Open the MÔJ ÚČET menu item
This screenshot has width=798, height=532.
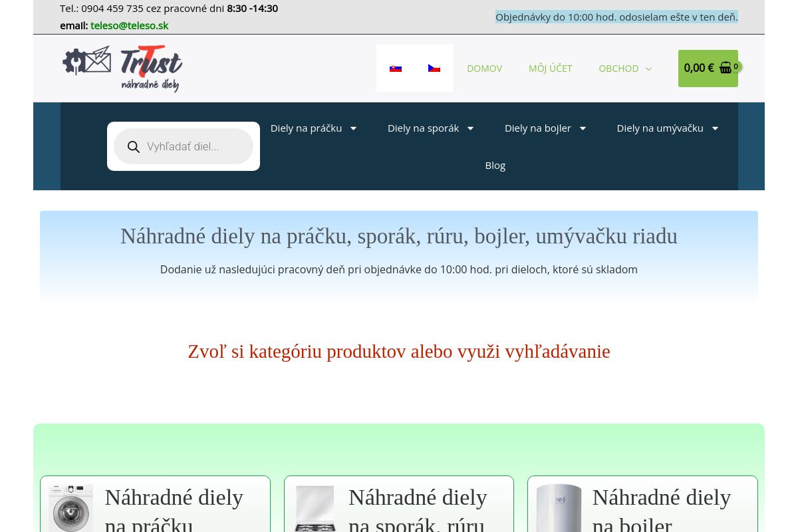(550, 68)
